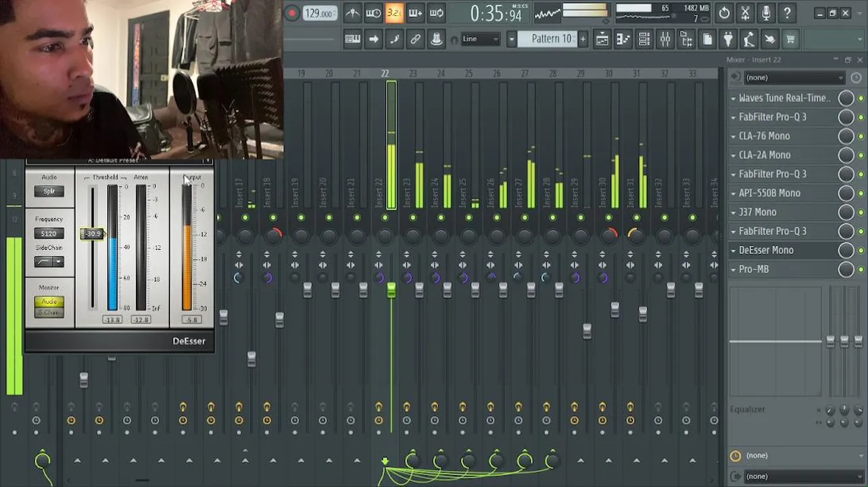
Task: Open the Mixer view icon
Action: (665, 39)
